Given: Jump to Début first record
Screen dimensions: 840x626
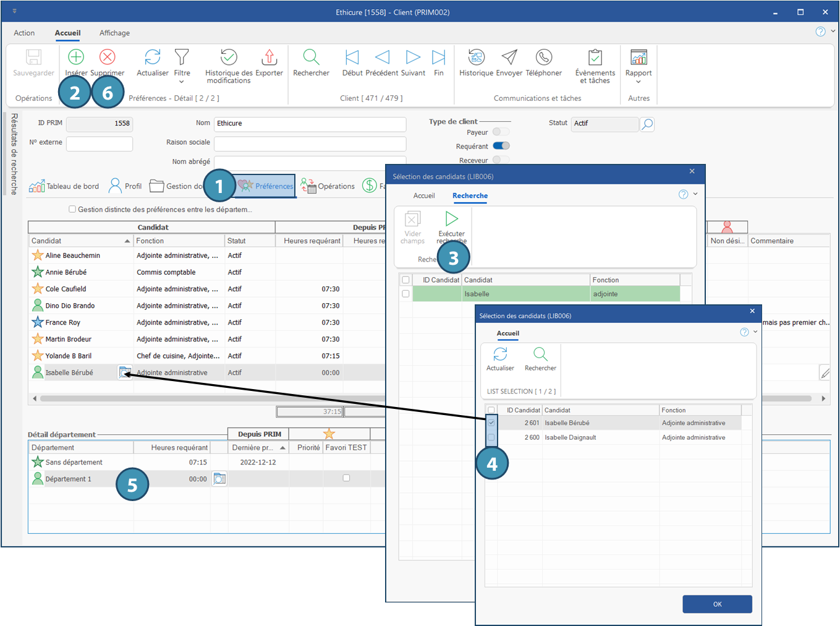Looking at the screenshot, I should [352, 58].
